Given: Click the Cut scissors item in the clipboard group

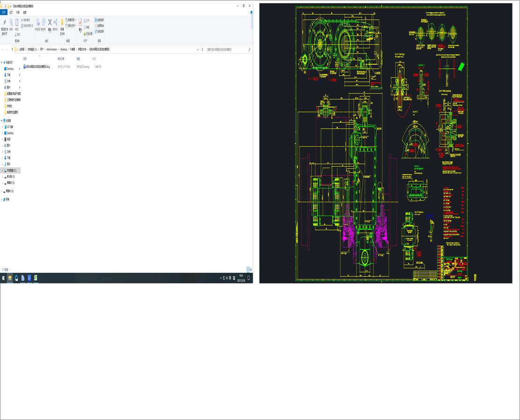Looking at the screenshot, I should pos(18,34).
